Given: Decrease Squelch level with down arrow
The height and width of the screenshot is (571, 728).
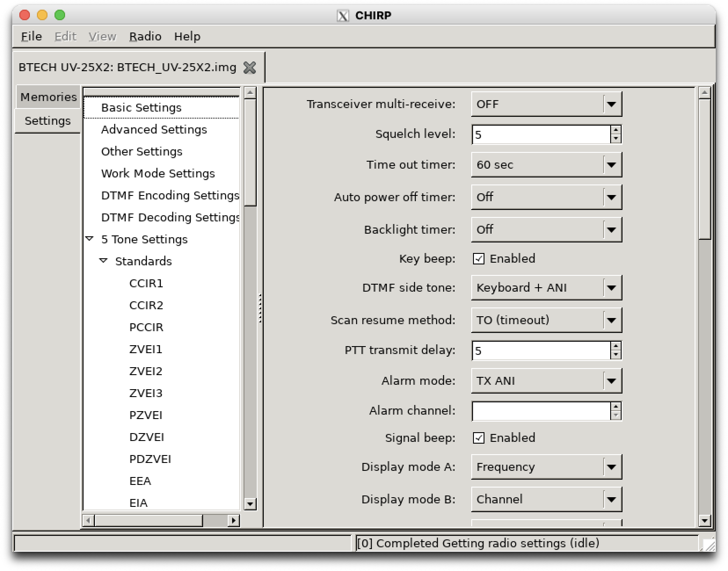Looking at the screenshot, I should pos(616,139).
